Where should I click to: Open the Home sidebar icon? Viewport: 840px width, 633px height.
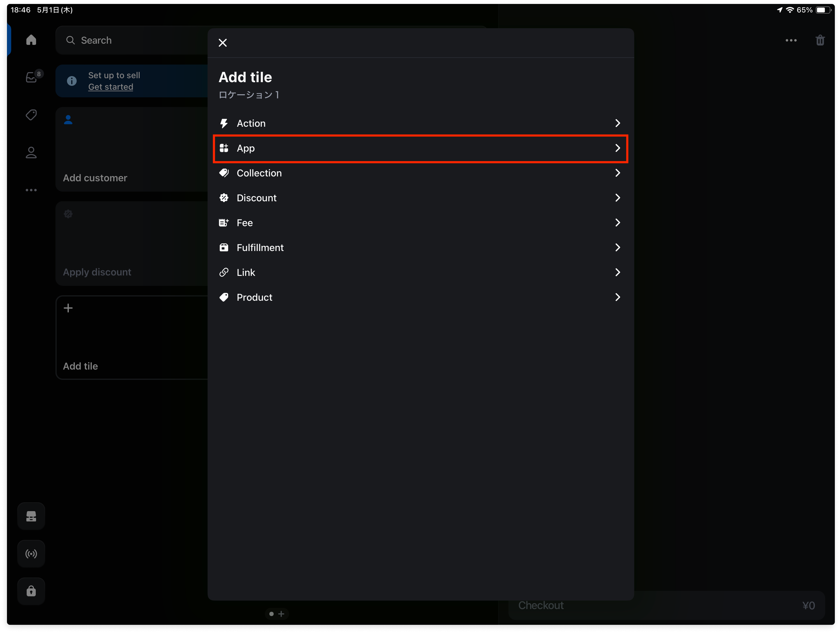click(x=31, y=40)
